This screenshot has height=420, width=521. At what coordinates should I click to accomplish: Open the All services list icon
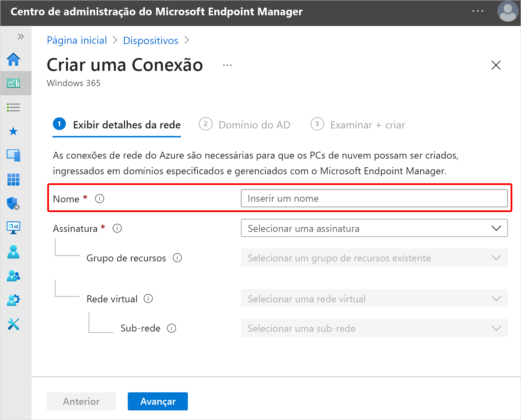click(14, 107)
